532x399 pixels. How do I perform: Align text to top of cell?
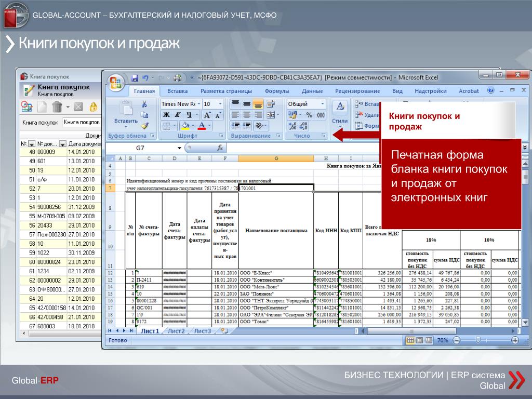(x=235, y=104)
